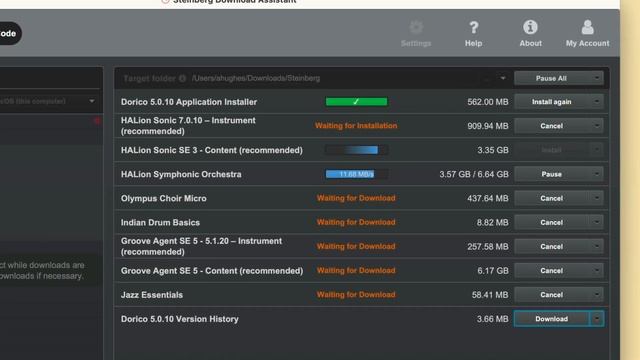This screenshot has width=640, height=360.
Task: Open Install again dropdown arrow
Action: (597, 102)
